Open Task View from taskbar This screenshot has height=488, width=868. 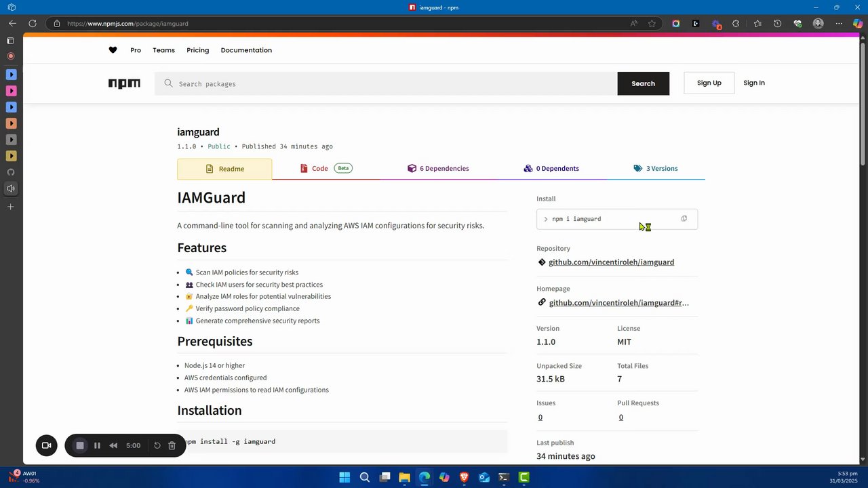[x=384, y=477]
